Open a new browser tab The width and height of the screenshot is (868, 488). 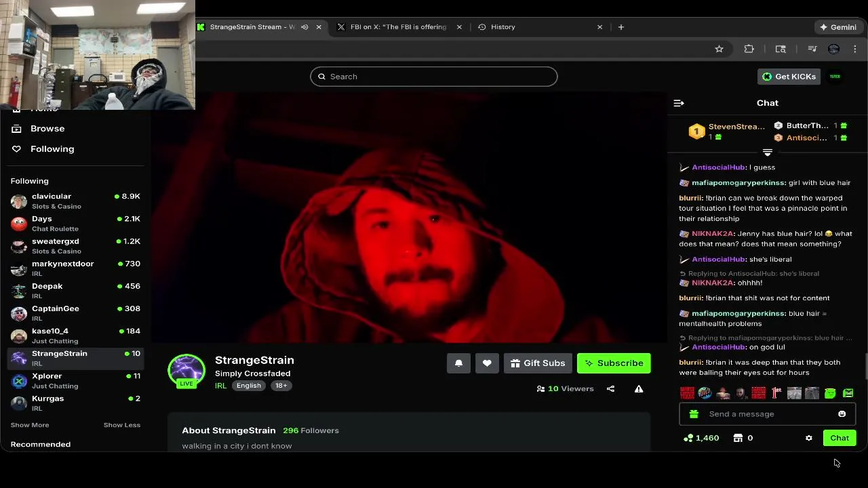pos(620,27)
